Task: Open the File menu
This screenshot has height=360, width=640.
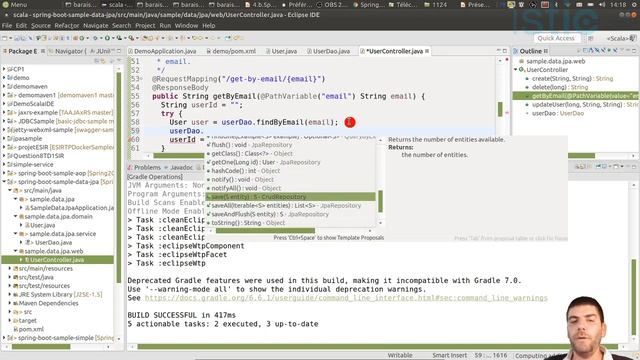Action: click(7, 25)
